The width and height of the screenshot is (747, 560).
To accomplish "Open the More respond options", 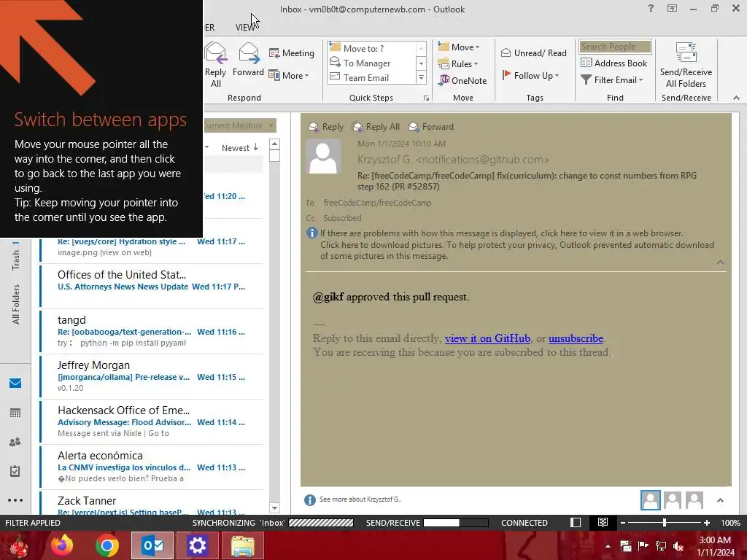I will [289, 75].
